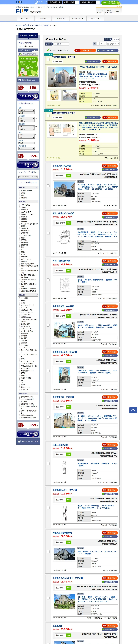Screen dimensions: 138x644
Task: Enable the LDK15帖以上 filter checkbox
Action: coord(20,205)
